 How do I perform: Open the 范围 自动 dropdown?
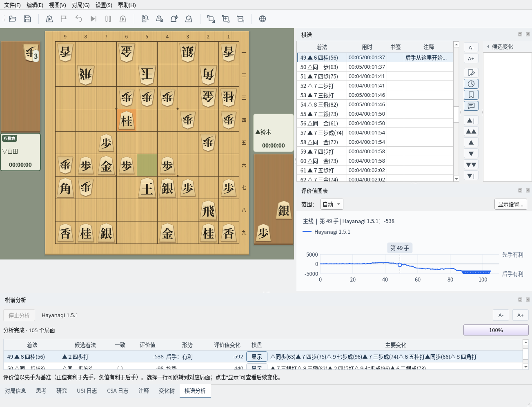[x=332, y=204]
